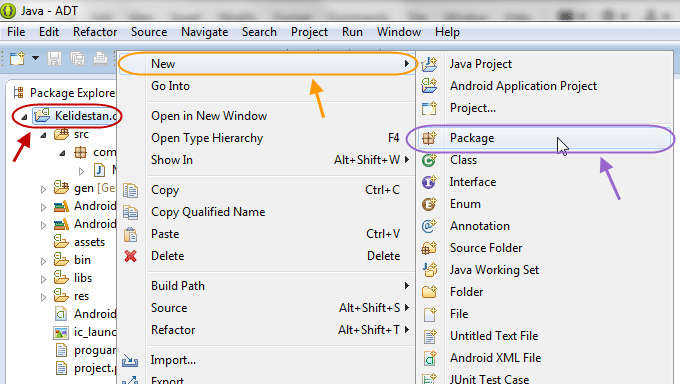Select the assets folder in tree
This screenshot has height=384, width=680.
click(x=89, y=242)
